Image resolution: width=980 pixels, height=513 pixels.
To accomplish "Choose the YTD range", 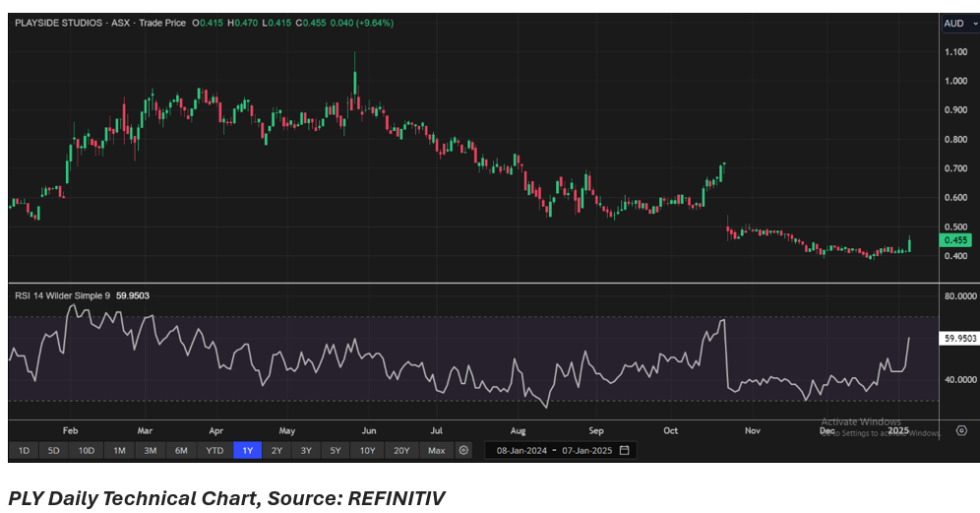I will pyautogui.click(x=214, y=450).
